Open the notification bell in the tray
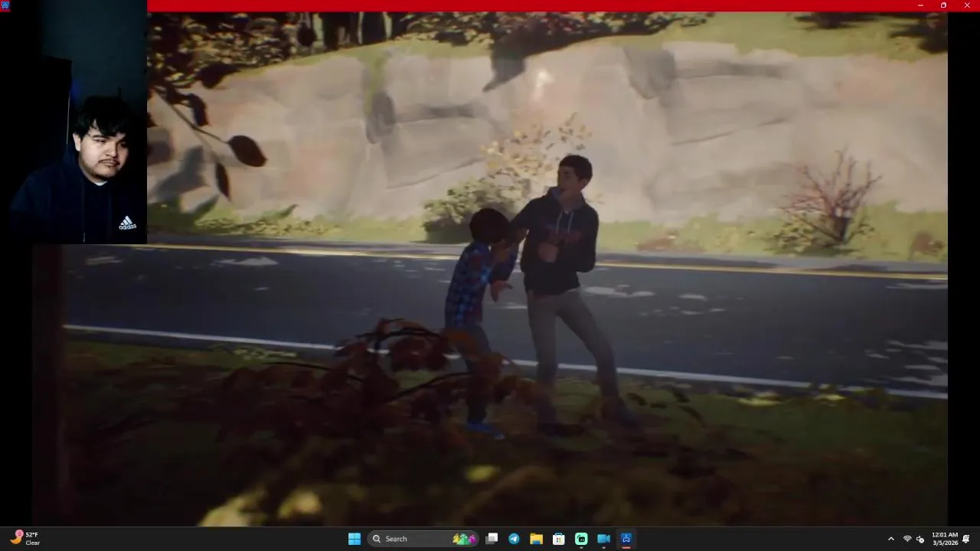This screenshot has height=551, width=980. [967, 539]
